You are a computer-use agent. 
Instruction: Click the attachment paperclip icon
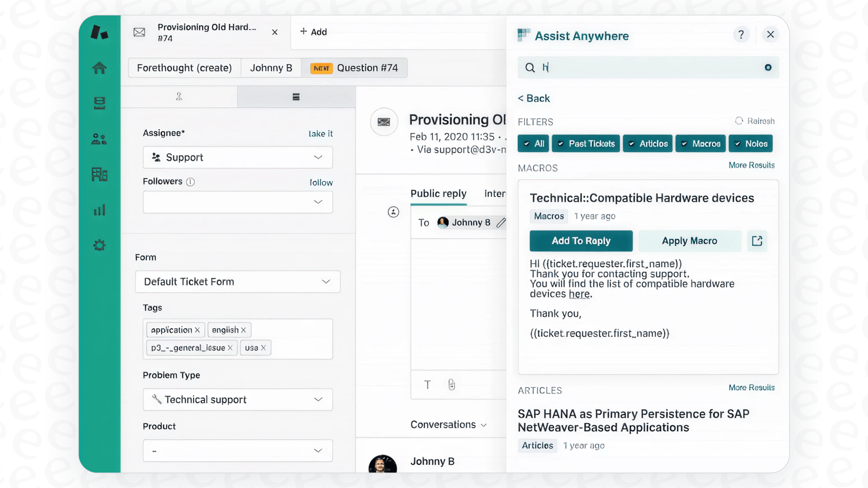[x=452, y=385]
